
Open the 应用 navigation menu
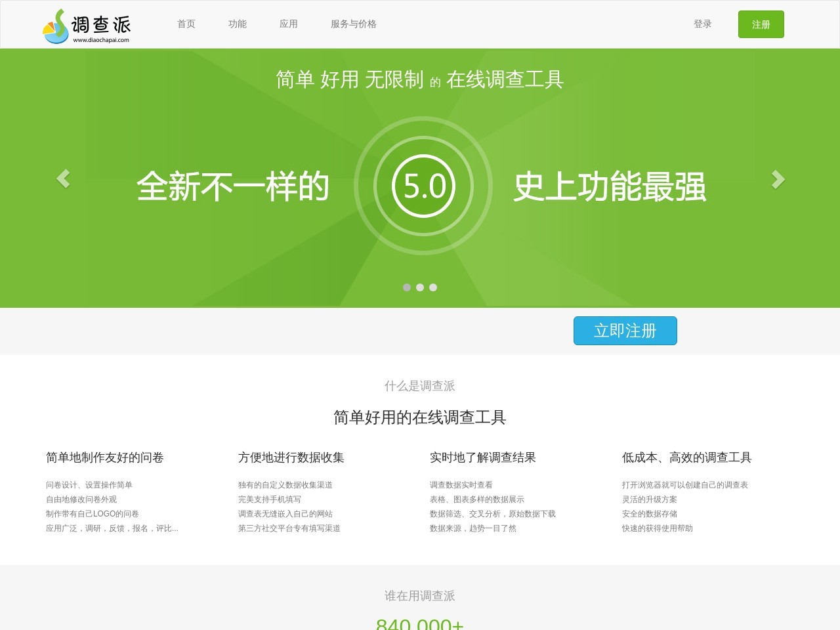(289, 24)
